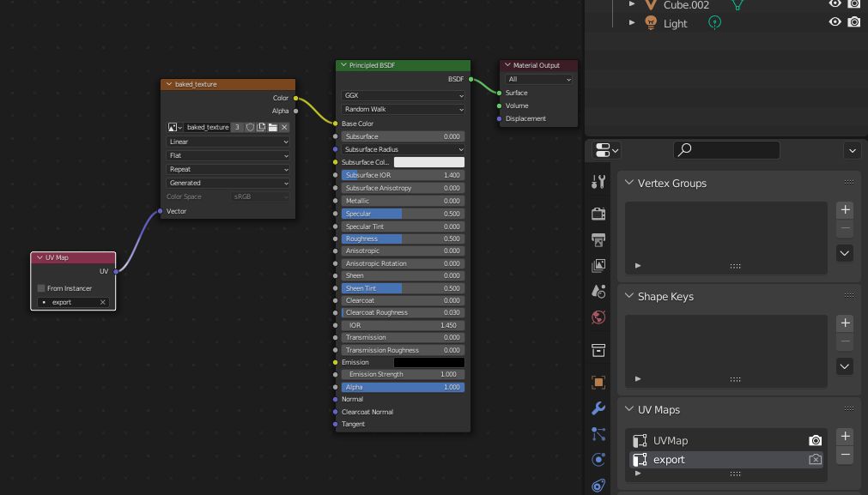This screenshot has height=495, width=868.
Task: Add a new shape key
Action: 846,323
